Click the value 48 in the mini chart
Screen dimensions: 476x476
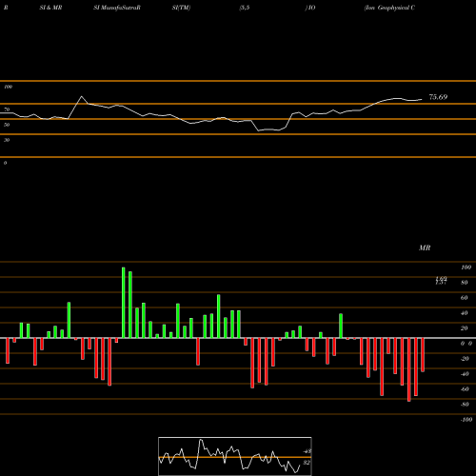coord(307,451)
